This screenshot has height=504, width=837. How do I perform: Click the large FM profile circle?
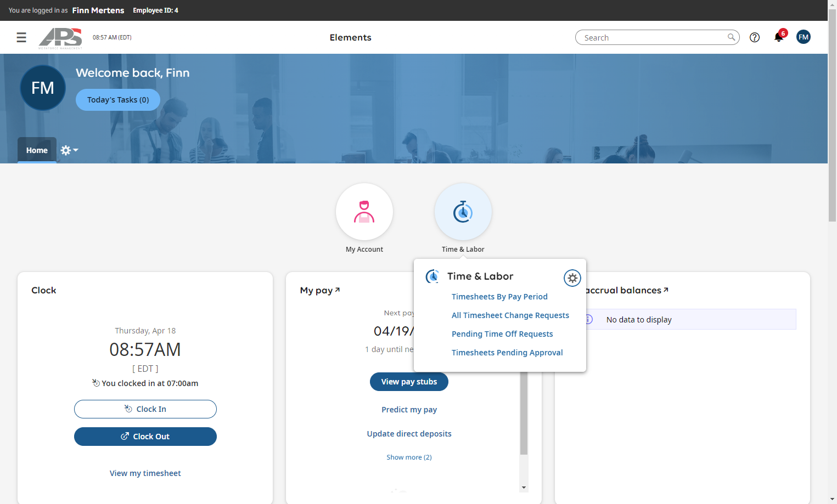coord(43,88)
